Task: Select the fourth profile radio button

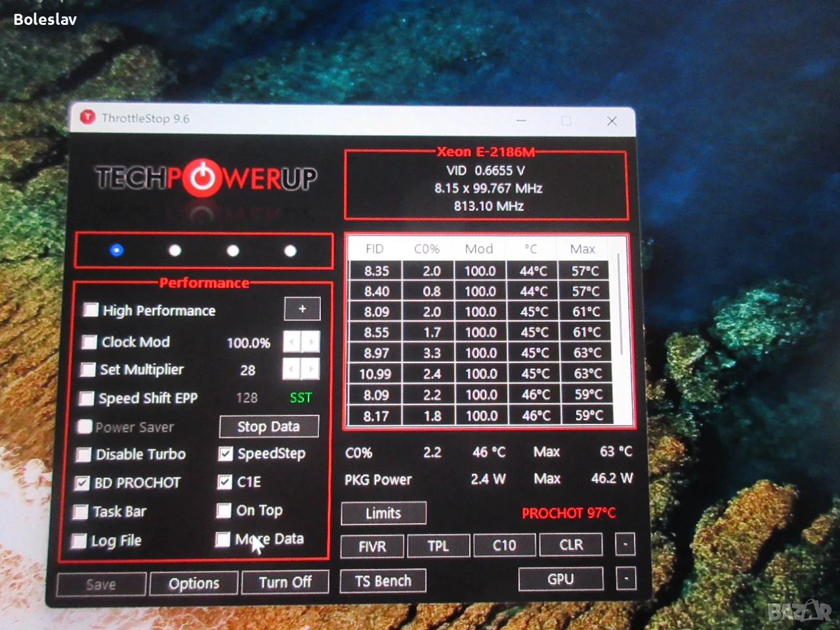Action: (290, 251)
